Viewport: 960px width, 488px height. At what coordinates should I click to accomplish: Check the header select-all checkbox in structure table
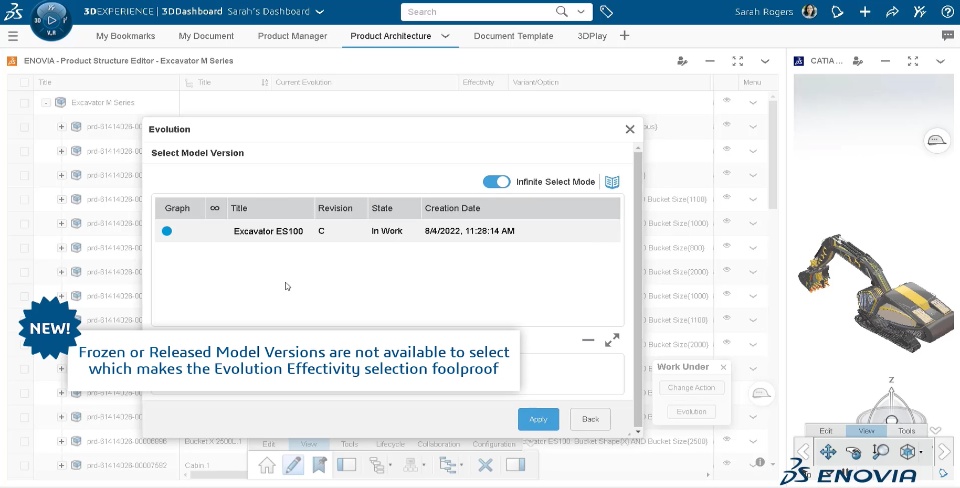24,82
